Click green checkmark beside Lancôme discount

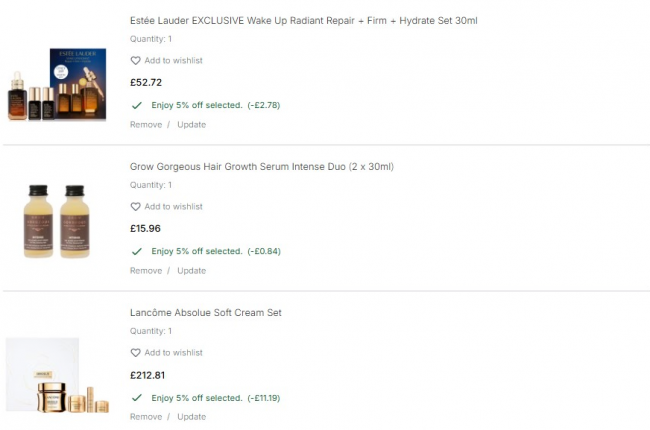[x=136, y=397]
